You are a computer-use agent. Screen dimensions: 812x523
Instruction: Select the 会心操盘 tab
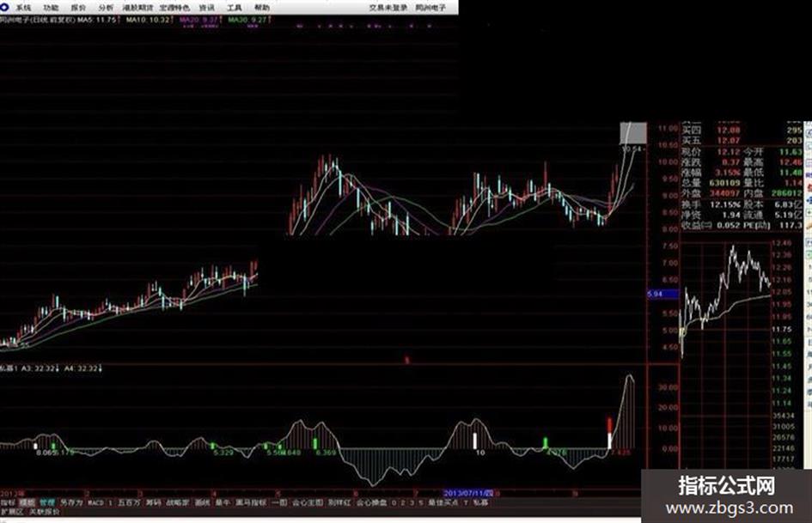pos(371,502)
